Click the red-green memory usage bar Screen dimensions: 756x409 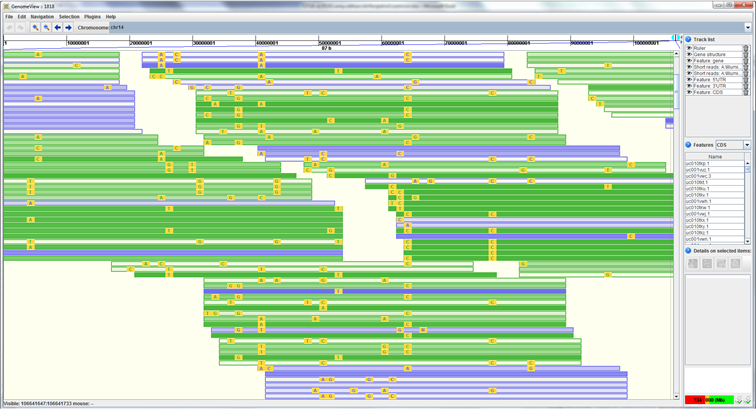pos(709,400)
